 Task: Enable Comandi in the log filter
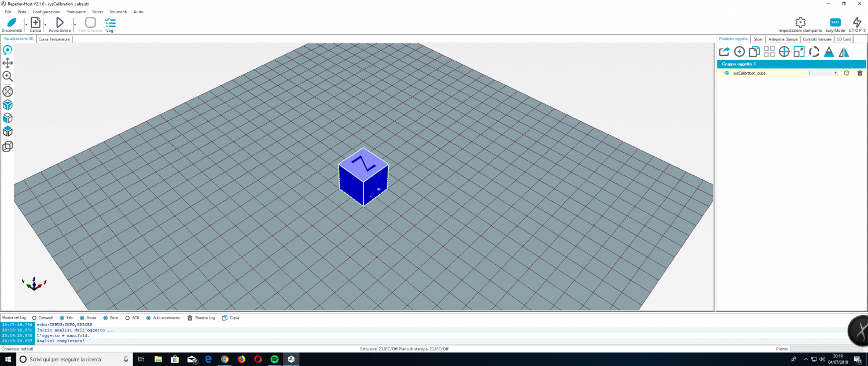click(x=34, y=318)
